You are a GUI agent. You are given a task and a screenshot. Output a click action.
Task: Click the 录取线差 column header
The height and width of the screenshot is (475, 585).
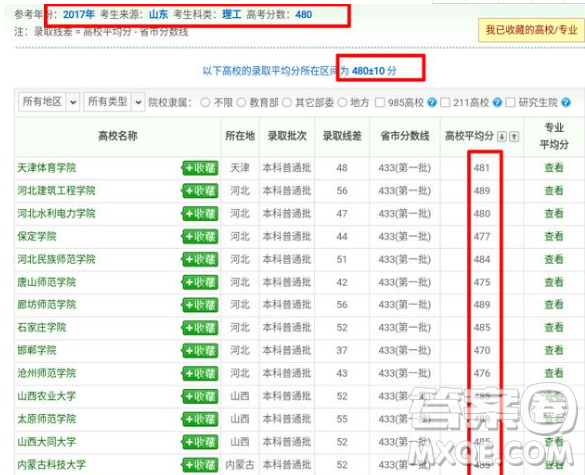tap(342, 136)
